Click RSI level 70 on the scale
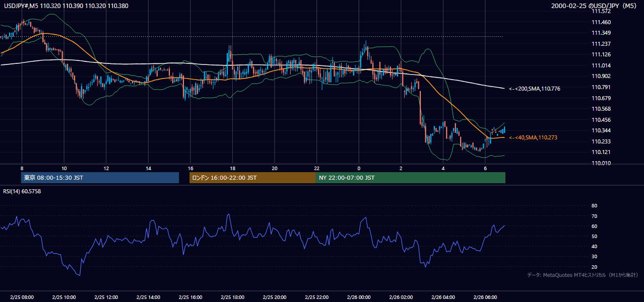Image resolution: width=644 pixels, height=302 pixels. [x=594, y=216]
